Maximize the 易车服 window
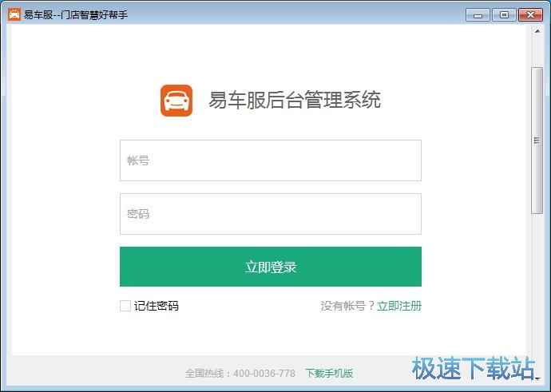Viewport: 551px width, 392px height. click(504, 15)
